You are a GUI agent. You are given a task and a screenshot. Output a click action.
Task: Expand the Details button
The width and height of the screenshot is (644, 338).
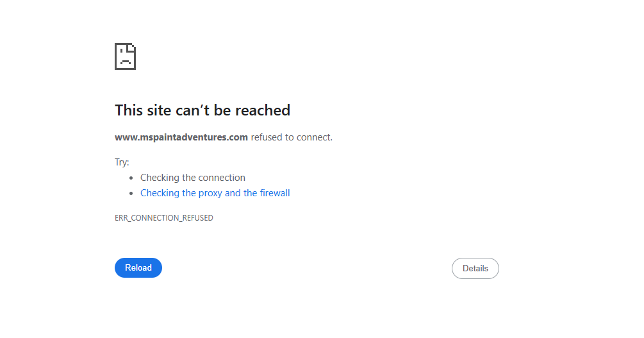point(475,268)
